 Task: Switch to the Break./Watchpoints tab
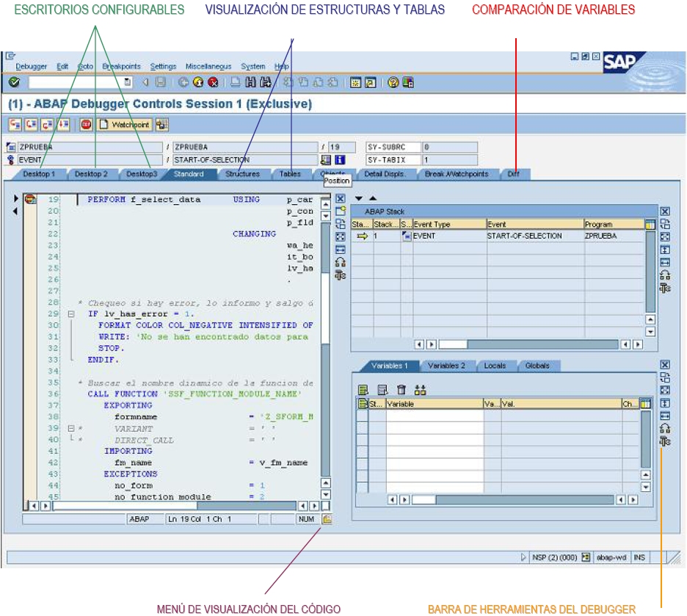456,174
